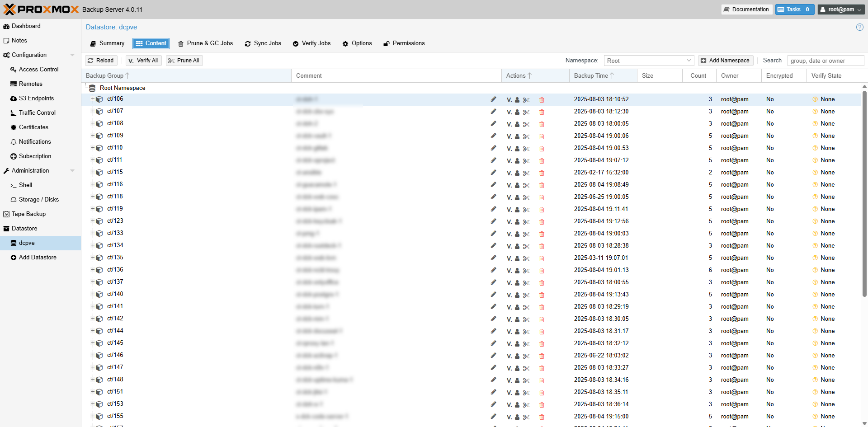Click the verify icon for ct/107

click(509, 112)
